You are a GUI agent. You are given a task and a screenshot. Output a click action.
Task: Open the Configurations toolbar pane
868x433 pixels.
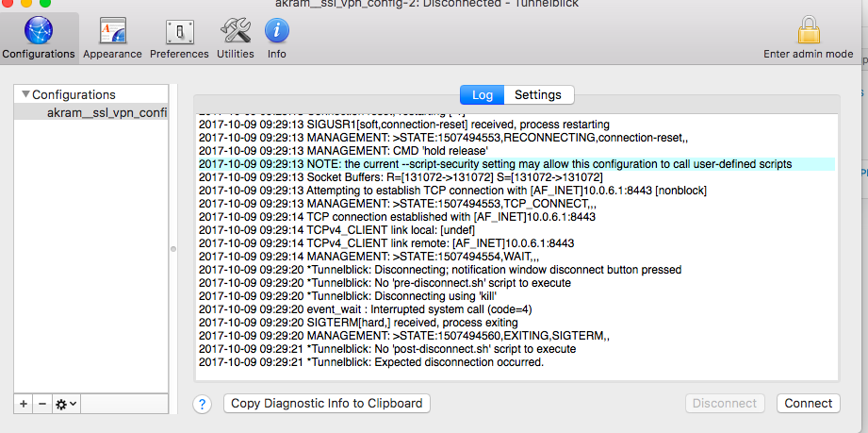click(39, 38)
